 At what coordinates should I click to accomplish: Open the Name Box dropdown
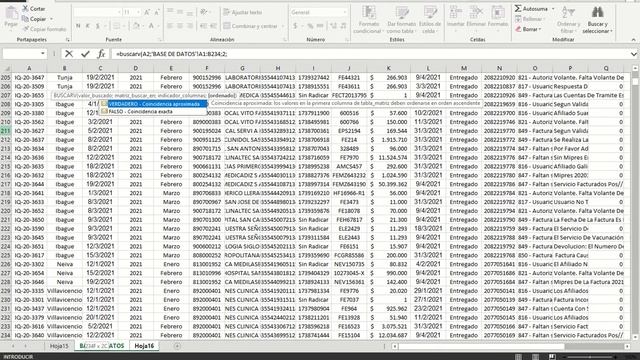pos(42,54)
